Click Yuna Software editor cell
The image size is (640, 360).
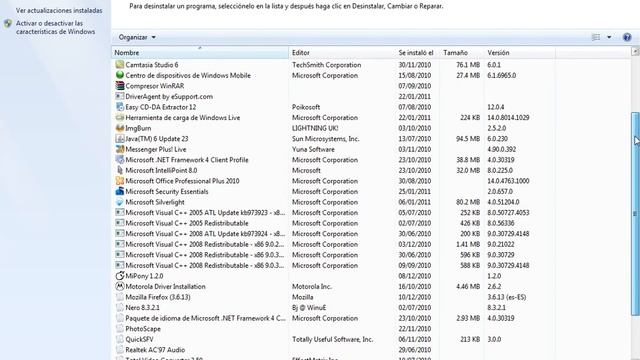tap(313, 149)
